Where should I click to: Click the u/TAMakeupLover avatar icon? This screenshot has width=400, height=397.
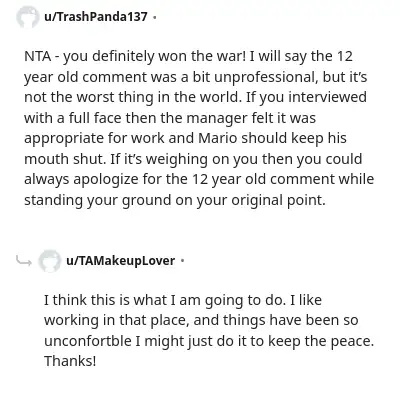point(49,260)
